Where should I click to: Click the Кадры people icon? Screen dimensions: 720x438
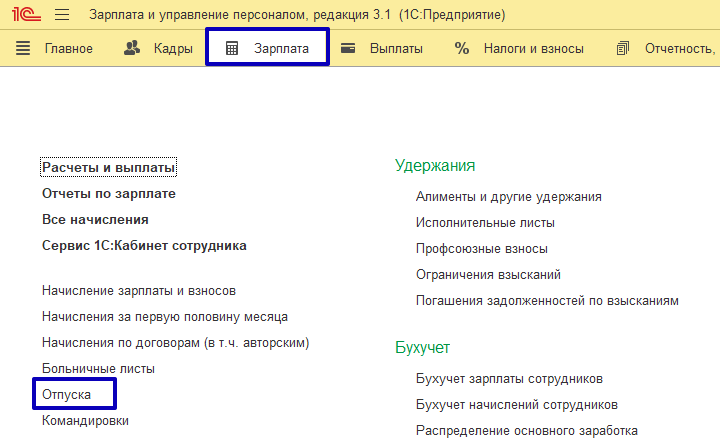[132, 48]
